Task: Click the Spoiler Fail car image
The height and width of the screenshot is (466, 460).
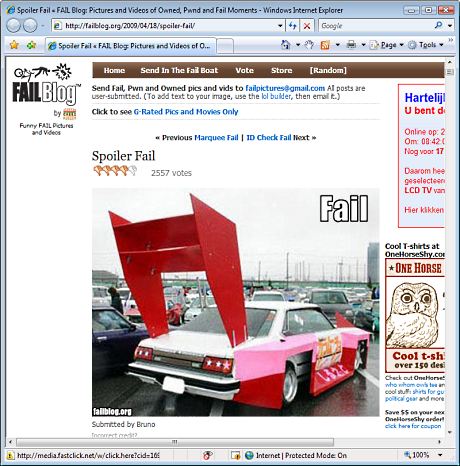Action: coord(235,302)
